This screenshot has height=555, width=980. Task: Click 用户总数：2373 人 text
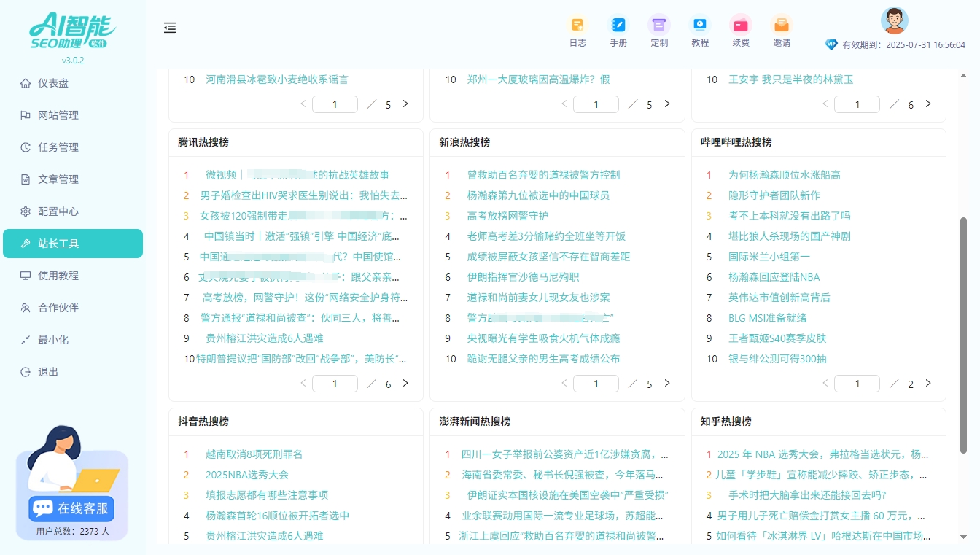73,532
